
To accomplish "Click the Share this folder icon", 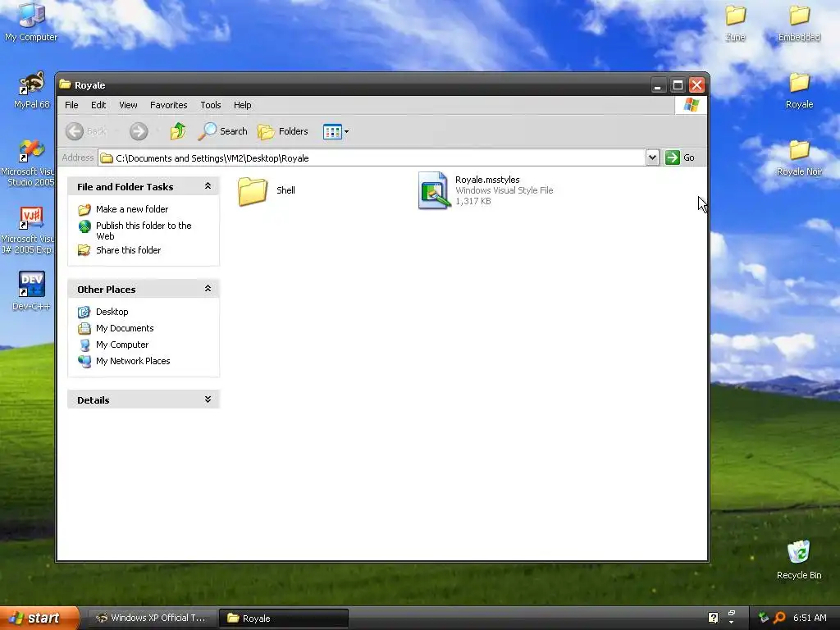I will (84, 250).
